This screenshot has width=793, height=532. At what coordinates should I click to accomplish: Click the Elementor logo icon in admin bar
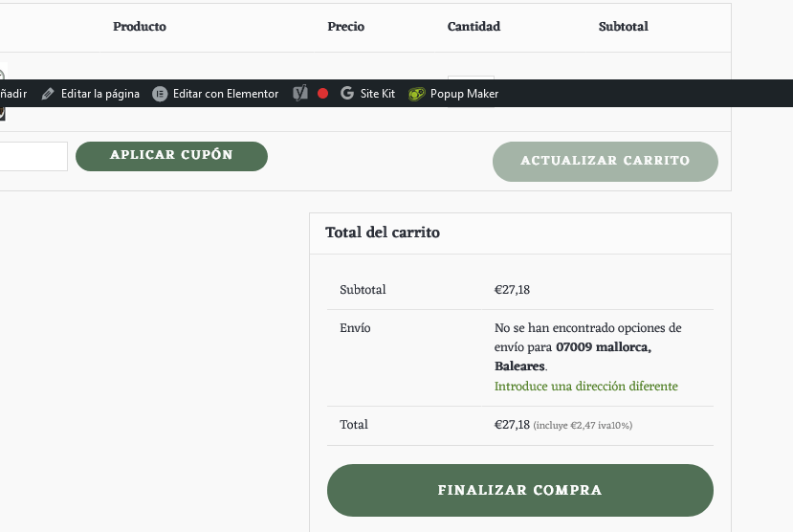point(160,94)
